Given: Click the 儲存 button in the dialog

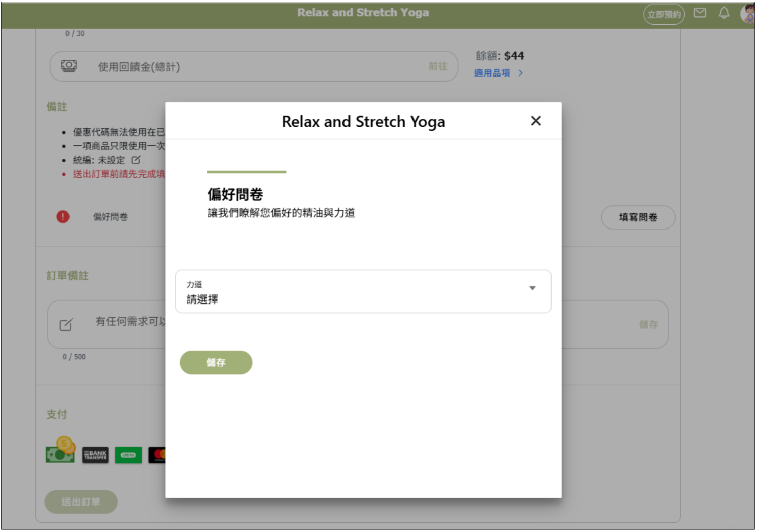Looking at the screenshot, I should 216,362.
